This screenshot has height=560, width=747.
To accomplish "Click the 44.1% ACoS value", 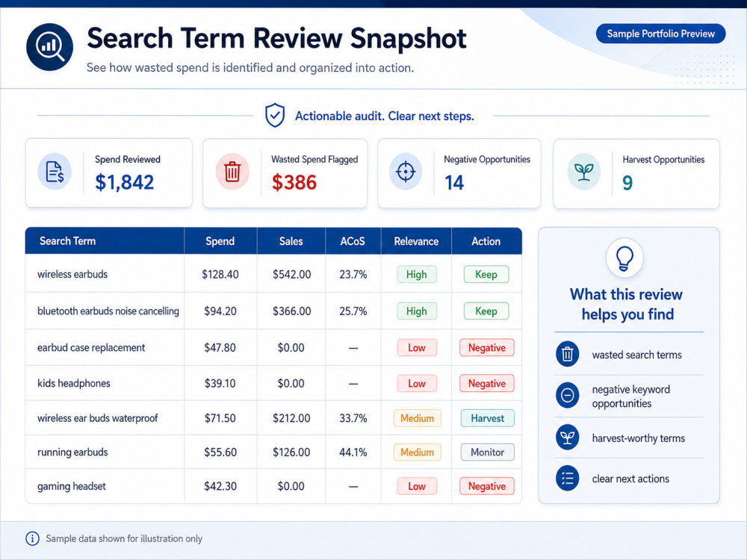I will tap(353, 452).
